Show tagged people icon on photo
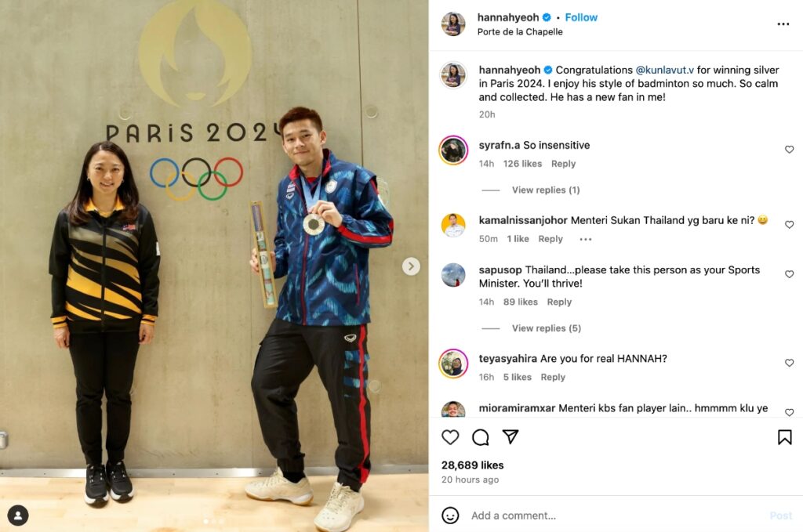This screenshot has height=532, width=803. tap(18, 515)
